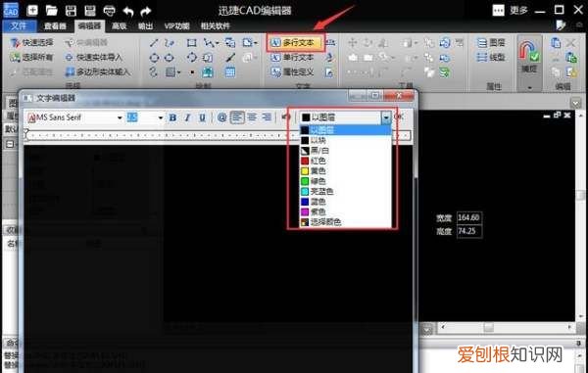Align text to center in the text editor
The image size is (588, 373).
tap(252, 117)
